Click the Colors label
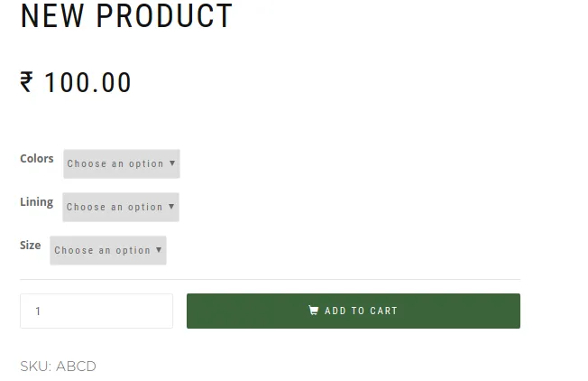 (x=37, y=159)
